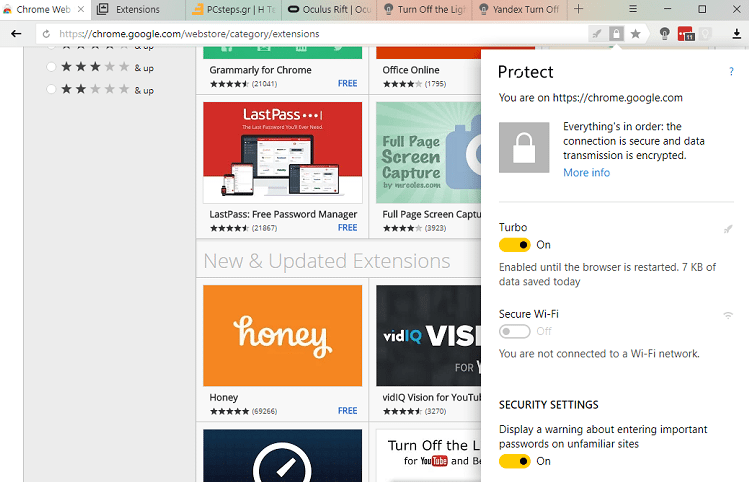Open the Office Online extension title
This screenshot has width=749, height=482.
coord(411,70)
